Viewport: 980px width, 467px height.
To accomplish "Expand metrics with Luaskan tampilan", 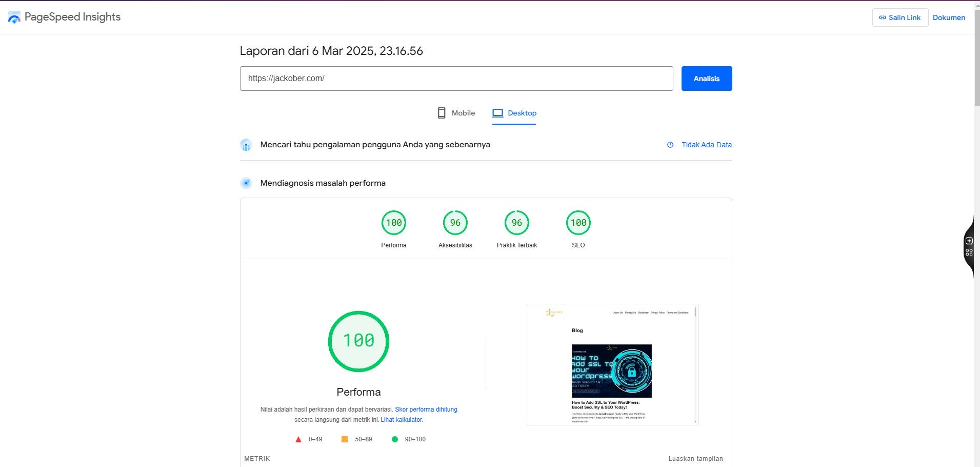I will [695, 459].
